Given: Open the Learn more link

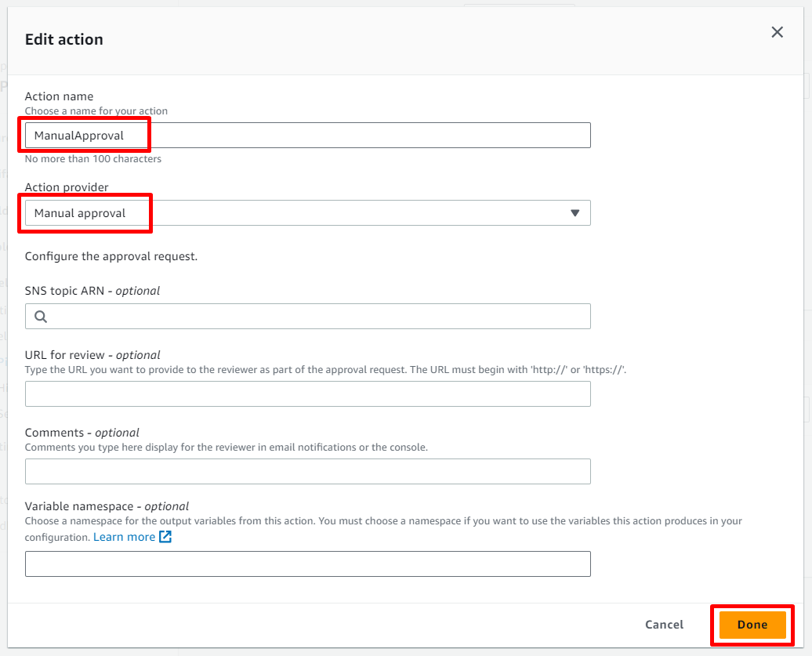Looking at the screenshot, I should 124,537.
